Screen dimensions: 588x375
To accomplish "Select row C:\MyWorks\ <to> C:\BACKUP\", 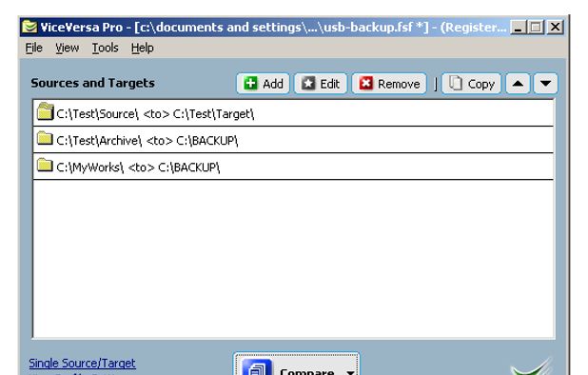I will (293, 167).
